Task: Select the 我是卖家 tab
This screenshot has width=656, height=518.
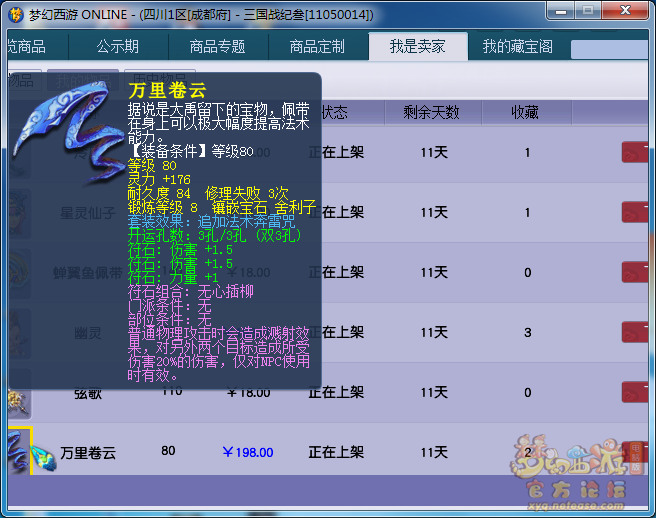Action: [x=418, y=46]
